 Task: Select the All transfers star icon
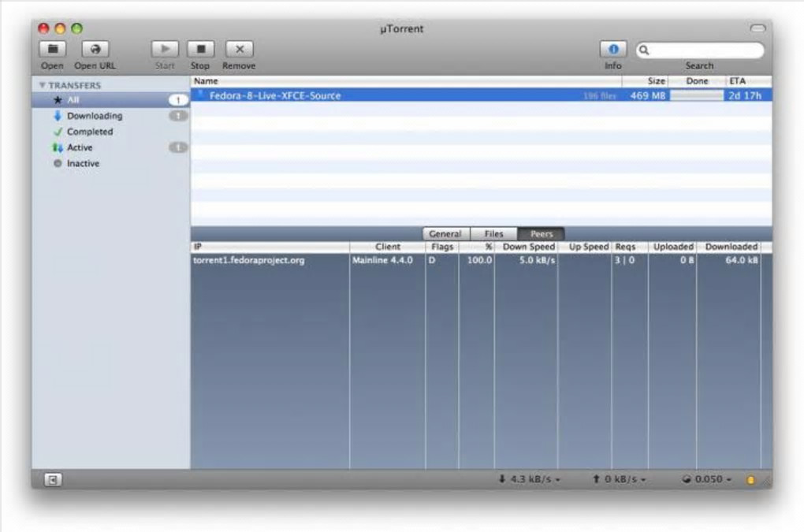(x=58, y=100)
